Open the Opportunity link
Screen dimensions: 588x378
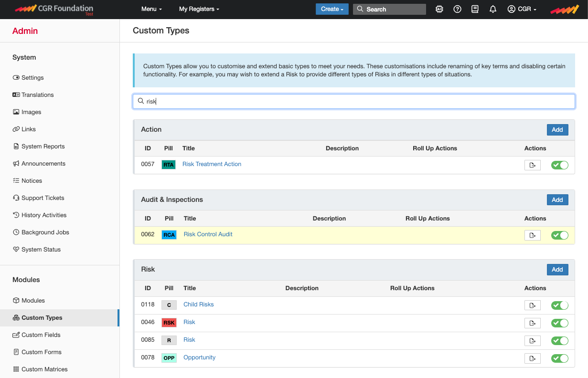click(x=199, y=357)
